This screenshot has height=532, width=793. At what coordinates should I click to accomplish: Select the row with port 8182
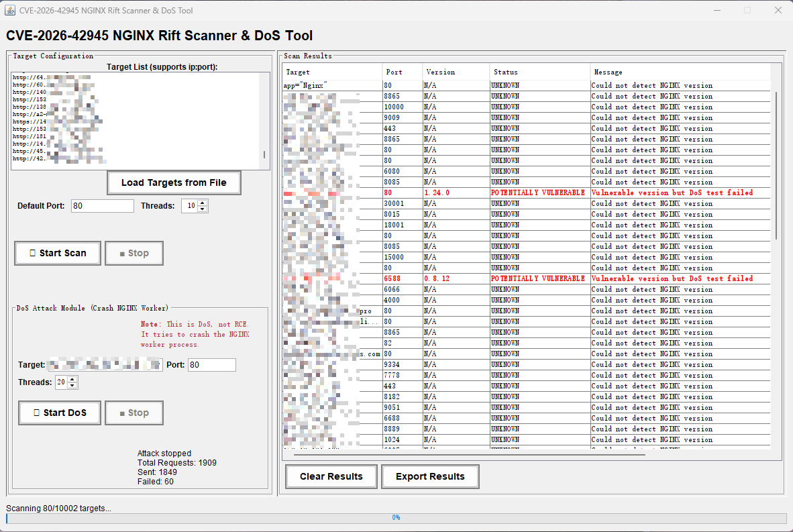tap(526, 396)
